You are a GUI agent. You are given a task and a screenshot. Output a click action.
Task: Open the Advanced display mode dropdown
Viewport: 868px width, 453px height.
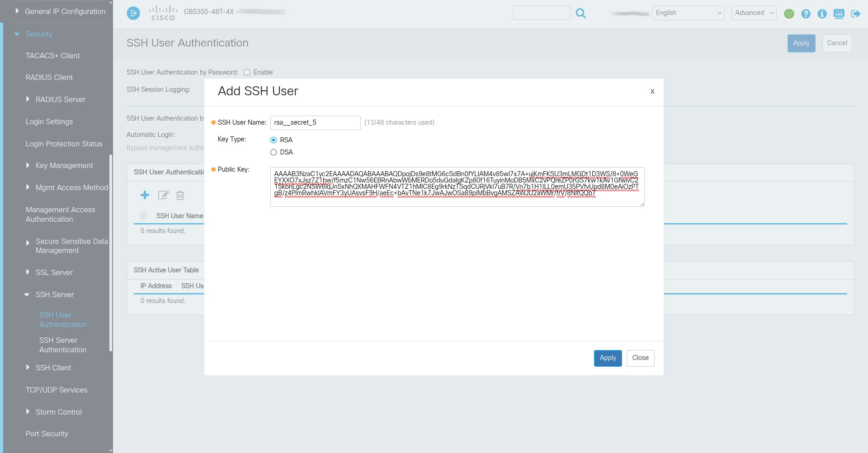coord(754,13)
